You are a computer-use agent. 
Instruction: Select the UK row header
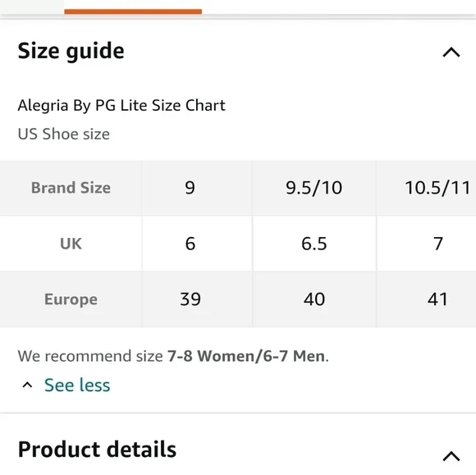coord(71,244)
